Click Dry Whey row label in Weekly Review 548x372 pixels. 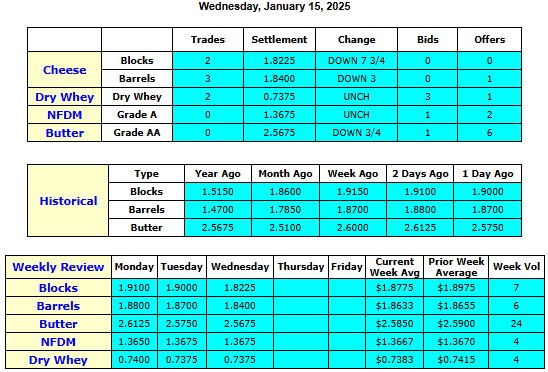58,360
